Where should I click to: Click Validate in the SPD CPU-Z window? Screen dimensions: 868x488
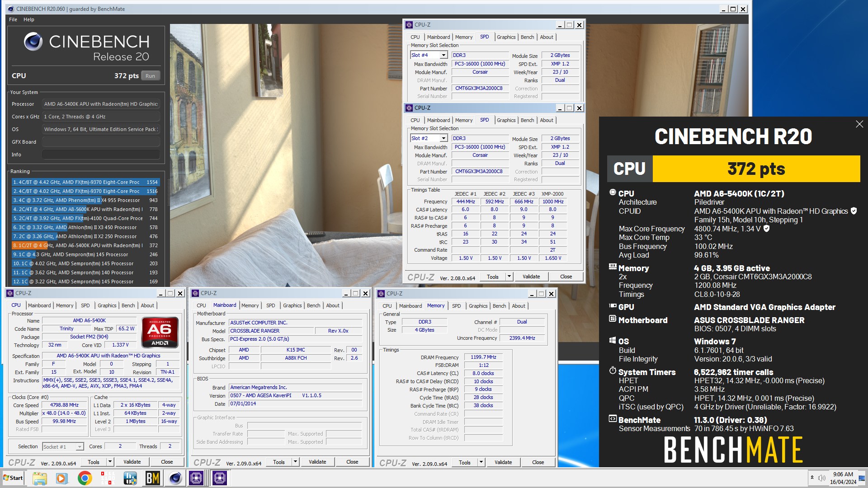coord(531,277)
